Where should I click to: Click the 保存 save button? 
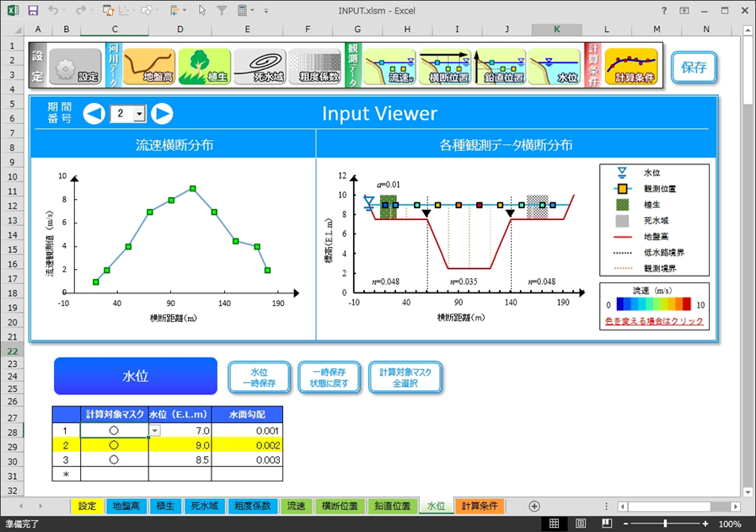coord(694,68)
